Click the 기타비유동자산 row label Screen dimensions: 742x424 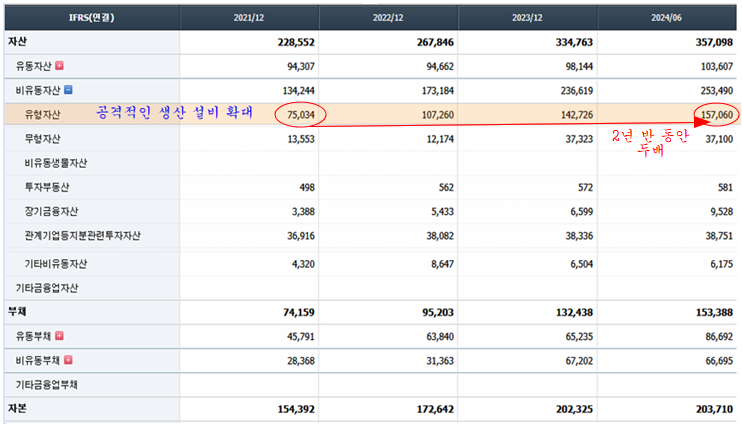coord(56,263)
